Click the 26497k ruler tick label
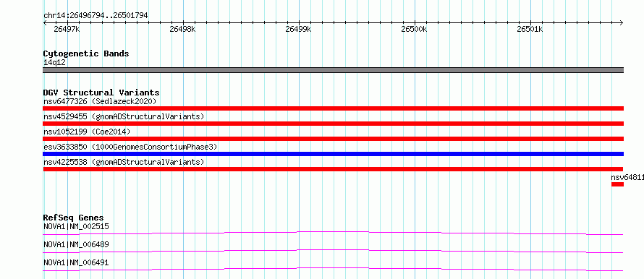The height and width of the screenshot is (279, 644). coord(67,29)
